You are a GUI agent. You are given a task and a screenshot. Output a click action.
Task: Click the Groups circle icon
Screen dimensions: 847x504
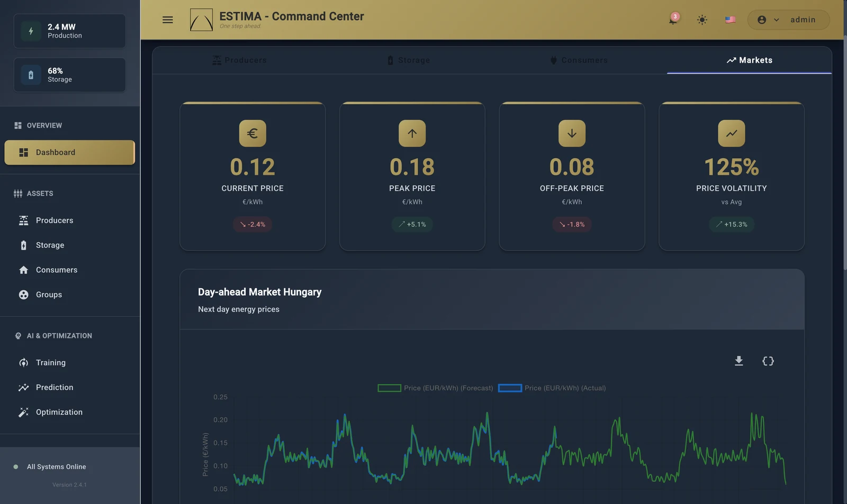(23, 295)
